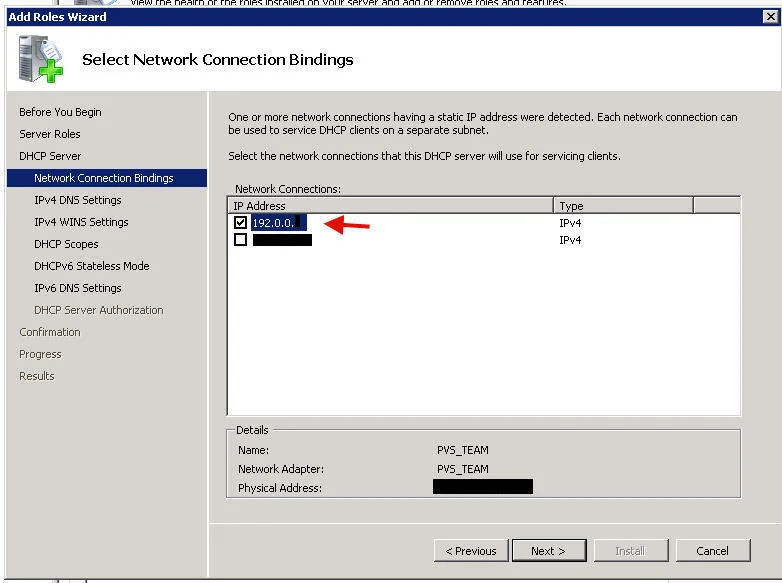Open IPv4 WINS Settings step
The image size is (782, 583).
[x=81, y=222]
